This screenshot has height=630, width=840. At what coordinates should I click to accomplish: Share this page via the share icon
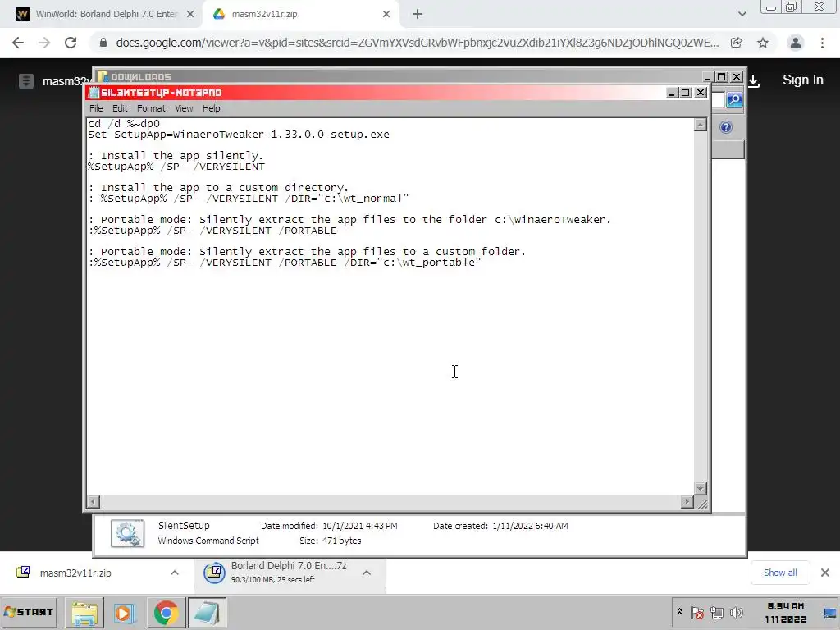click(737, 43)
